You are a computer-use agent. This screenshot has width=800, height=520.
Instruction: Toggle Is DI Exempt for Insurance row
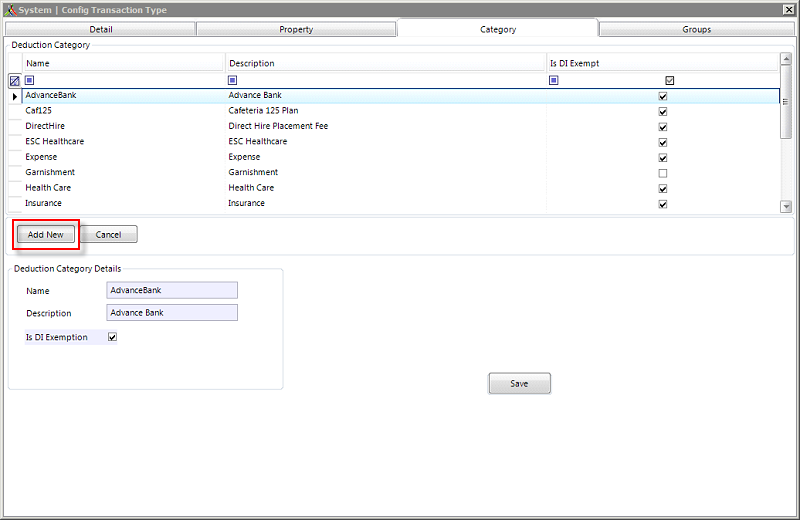coord(663,204)
